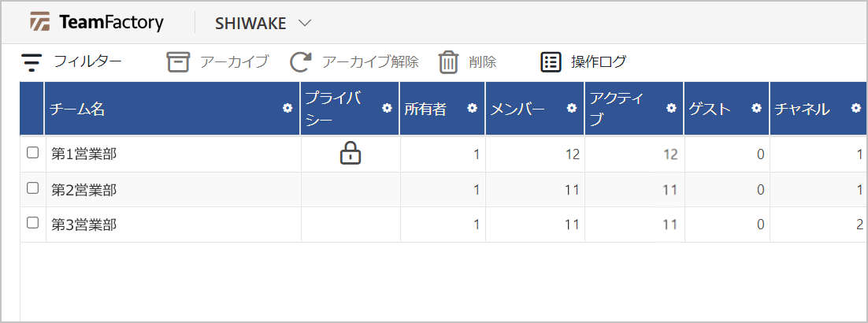Click the trash can delete icon
Image resolution: width=868 pixels, height=323 pixels.
point(448,62)
